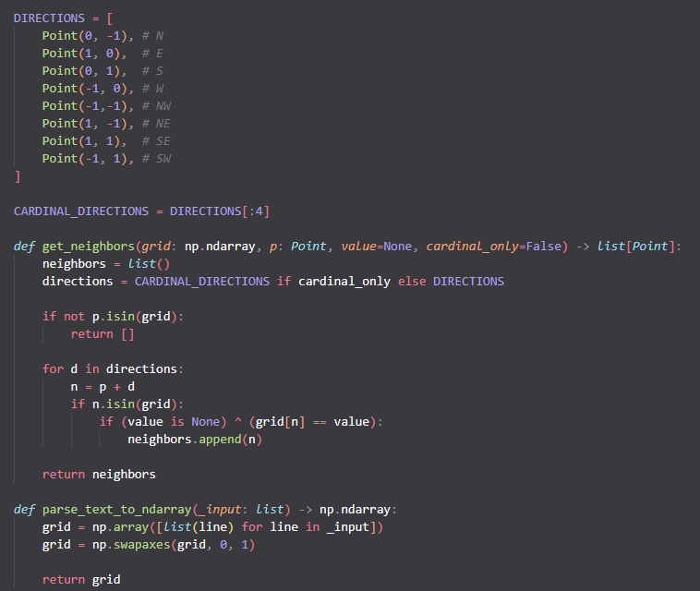Image resolution: width=700 pixels, height=591 pixels.
Task: Click the '# S' comment
Action: [152, 71]
